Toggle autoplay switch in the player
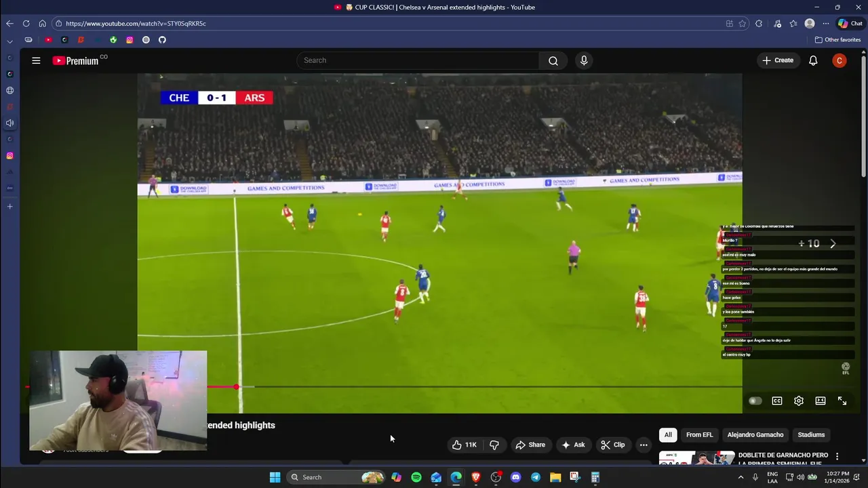Viewport: 868px width, 488px height. point(755,401)
